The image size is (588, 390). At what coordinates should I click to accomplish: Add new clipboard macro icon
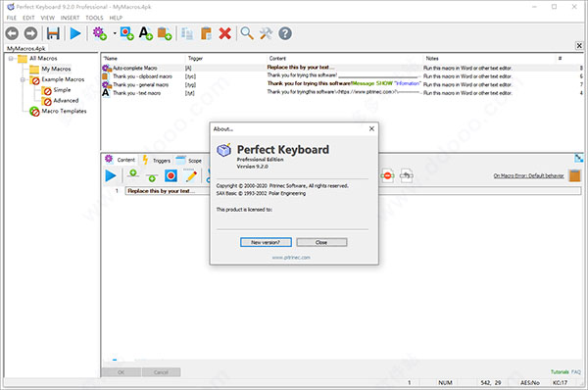pyautogui.click(x=165, y=33)
